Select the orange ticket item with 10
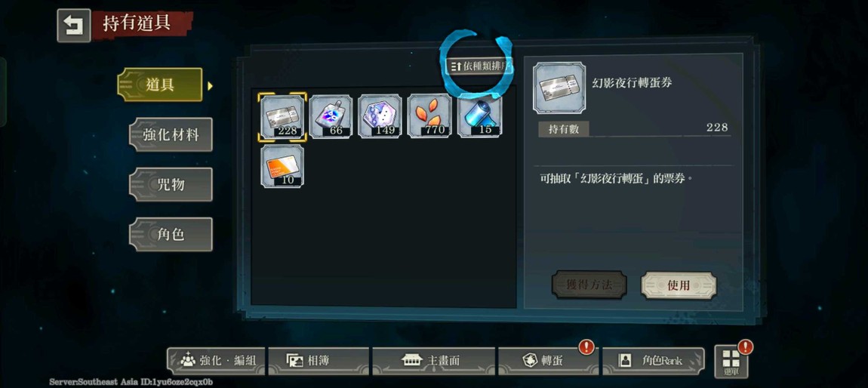868x388 pixels. pyautogui.click(x=282, y=166)
